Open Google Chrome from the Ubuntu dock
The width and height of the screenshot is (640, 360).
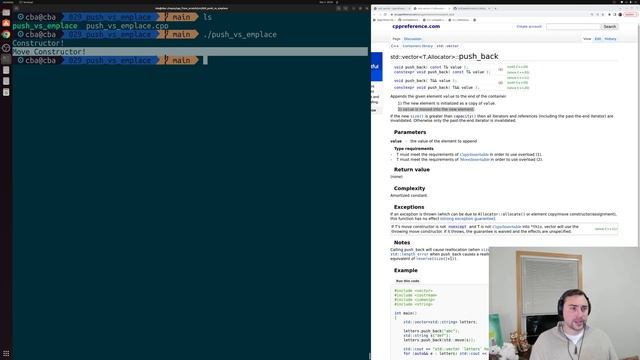tap(6, 35)
